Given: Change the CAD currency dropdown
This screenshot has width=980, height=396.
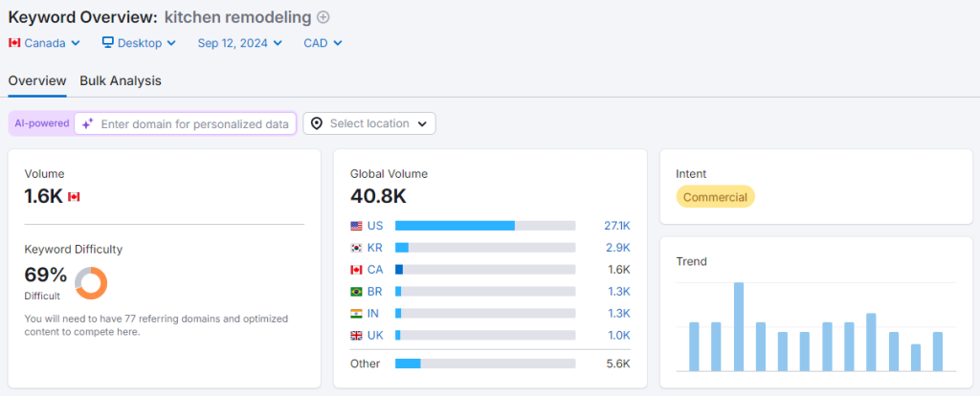Looking at the screenshot, I should tap(323, 43).
